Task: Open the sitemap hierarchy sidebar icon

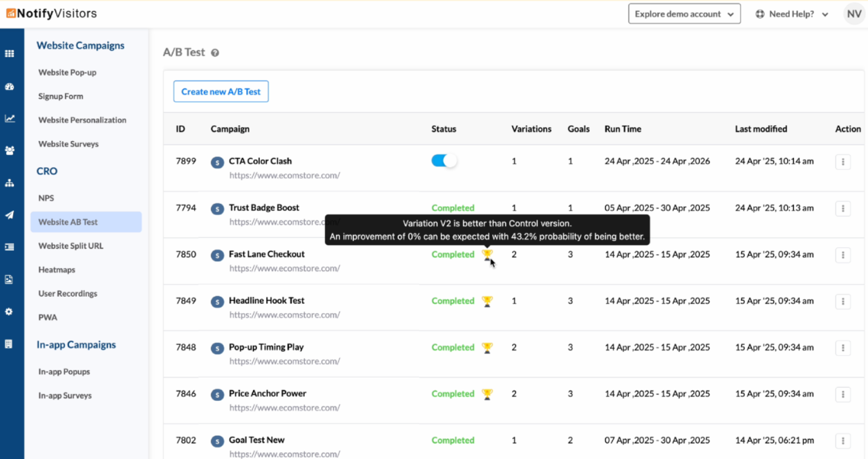Action: tap(9, 182)
